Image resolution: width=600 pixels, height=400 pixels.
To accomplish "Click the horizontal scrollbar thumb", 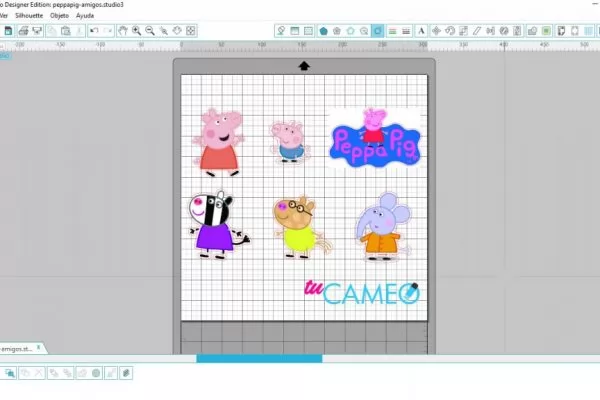I will coord(259,358).
